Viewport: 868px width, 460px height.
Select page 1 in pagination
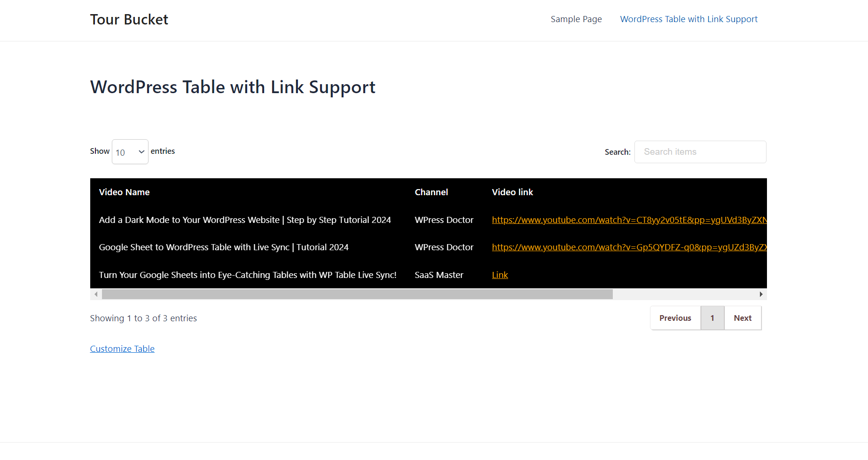712,318
